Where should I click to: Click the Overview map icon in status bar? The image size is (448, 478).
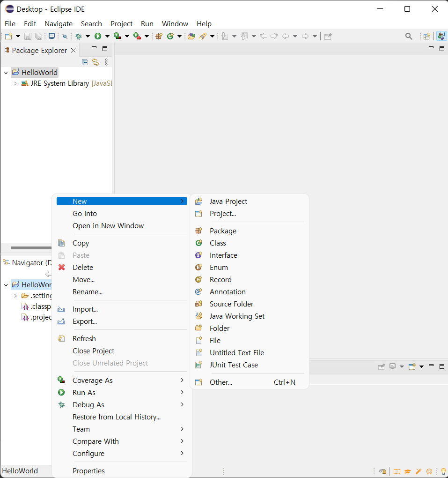pyautogui.click(x=397, y=471)
